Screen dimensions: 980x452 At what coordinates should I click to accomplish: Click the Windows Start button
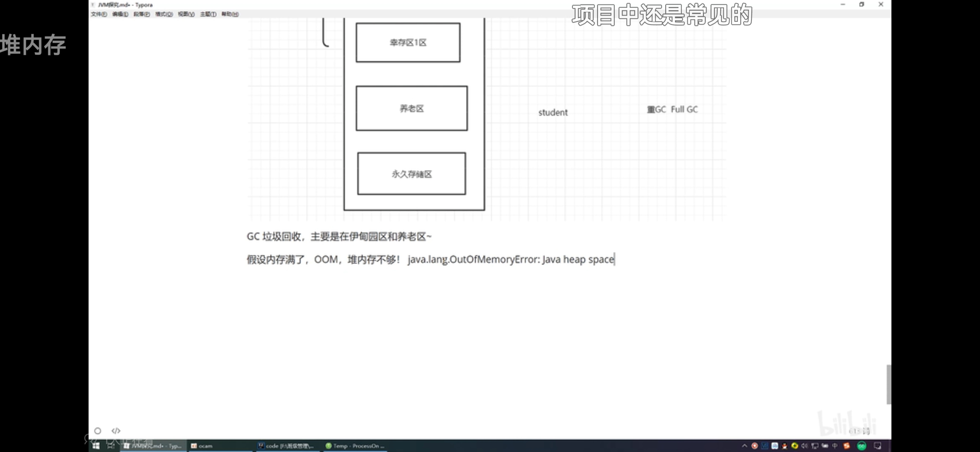click(96, 446)
